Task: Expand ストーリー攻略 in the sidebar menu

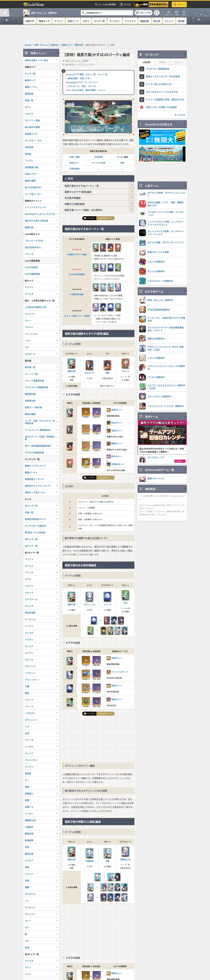Action: (x=41, y=120)
